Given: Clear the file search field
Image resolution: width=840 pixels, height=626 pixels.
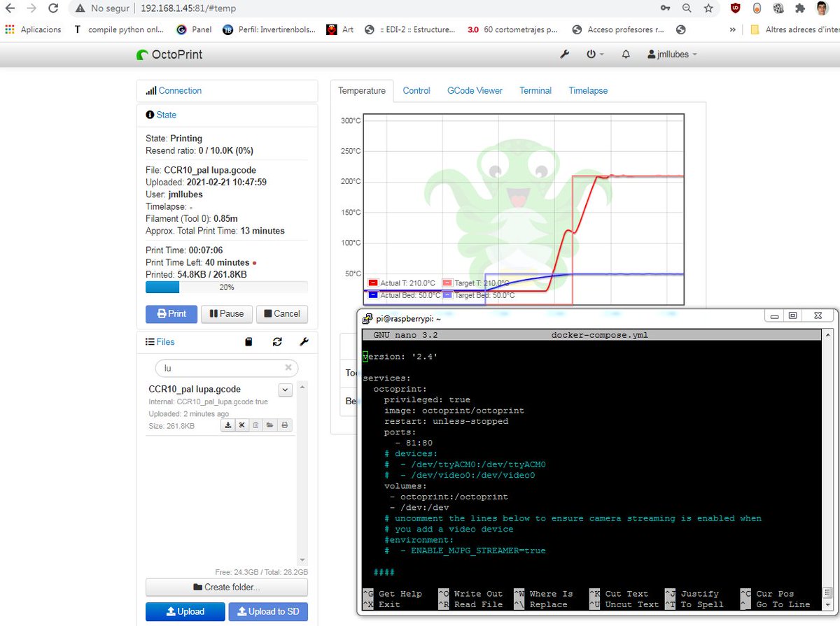Looking at the screenshot, I should pos(288,367).
